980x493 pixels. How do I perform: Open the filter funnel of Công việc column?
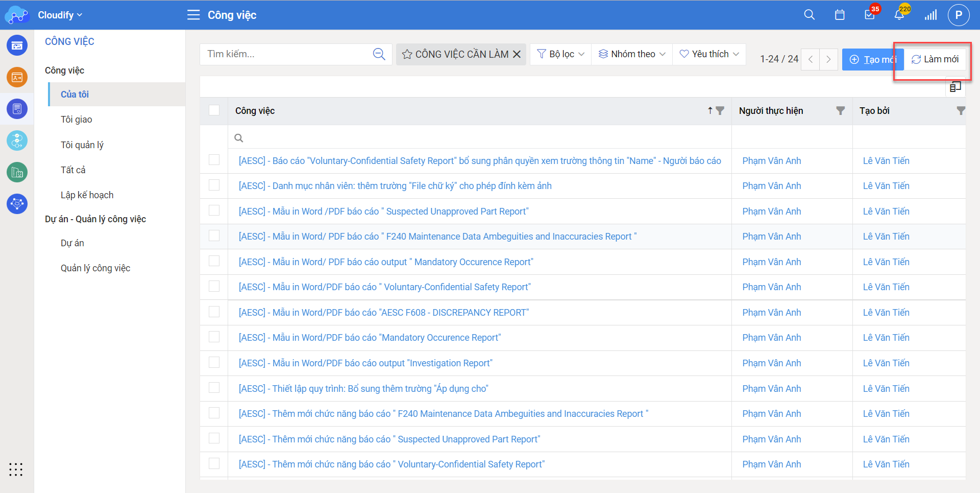(x=720, y=110)
